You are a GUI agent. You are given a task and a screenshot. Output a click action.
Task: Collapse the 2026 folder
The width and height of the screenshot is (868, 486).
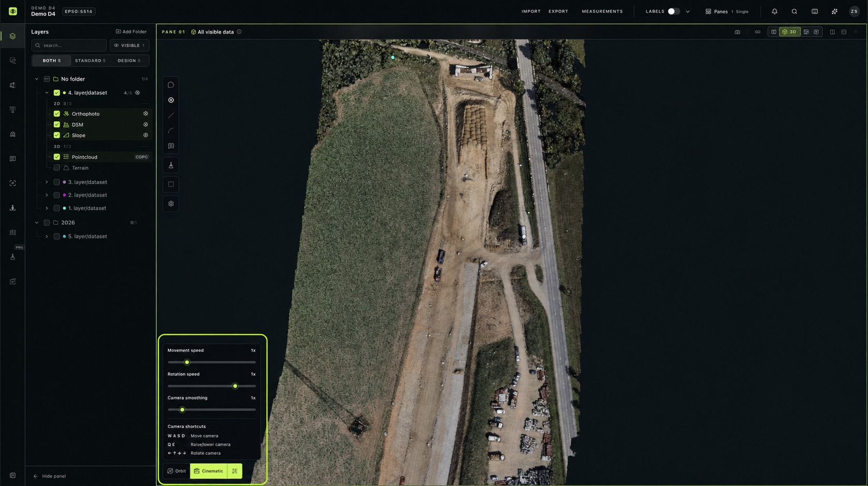pyautogui.click(x=37, y=223)
